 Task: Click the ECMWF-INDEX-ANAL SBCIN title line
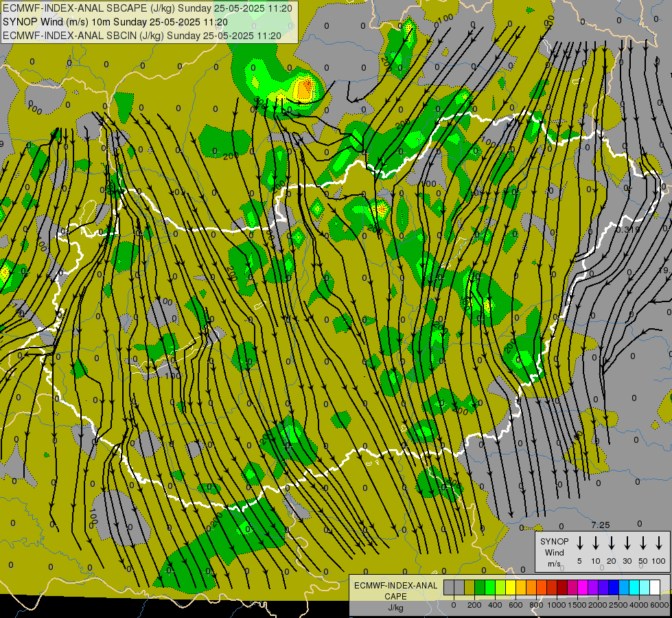pos(142,36)
